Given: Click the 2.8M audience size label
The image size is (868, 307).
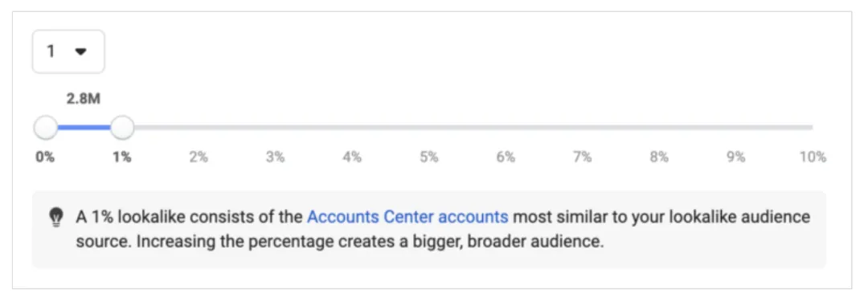Looking at the screenshot, I should tap(84, 100).
